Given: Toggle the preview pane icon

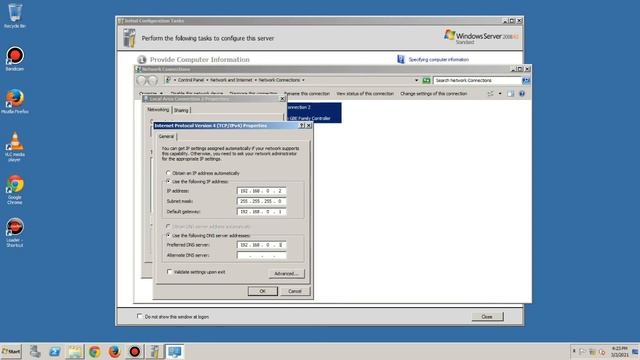Looking at the screenshot, I should tap(511, 93).
